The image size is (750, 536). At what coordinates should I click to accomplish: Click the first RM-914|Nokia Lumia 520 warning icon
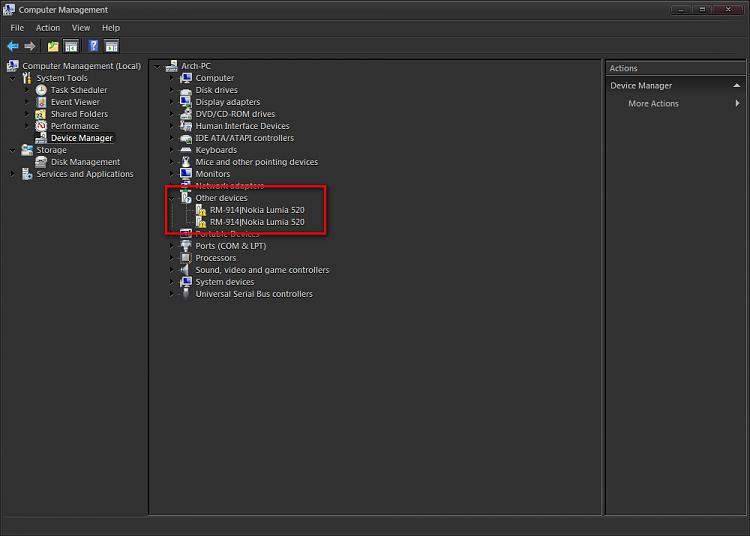click(x=201, y=210)
